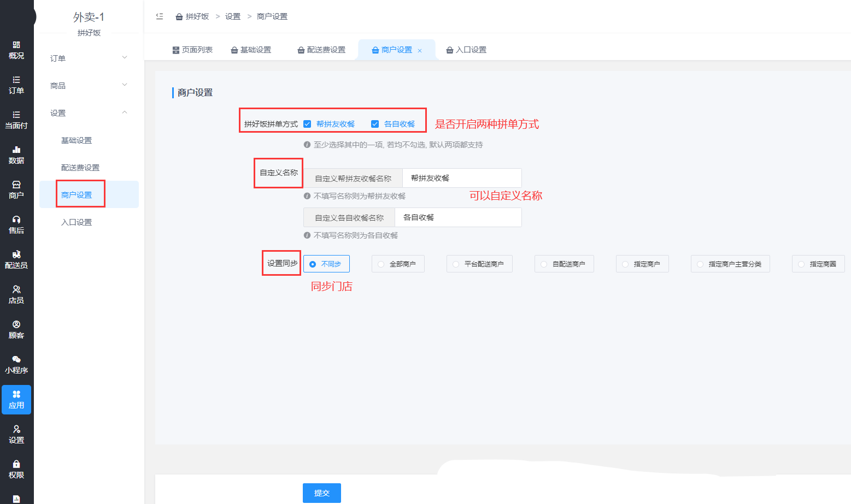Viewport: 851px width, 504px height.
Task: Collapse the 设置 submenu
Action: pos(89,112)
